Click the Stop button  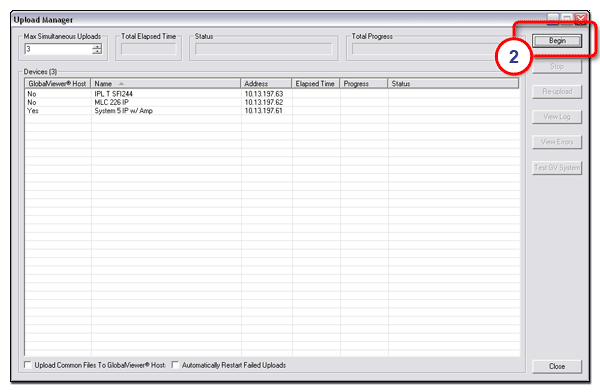tap(557, 66)
